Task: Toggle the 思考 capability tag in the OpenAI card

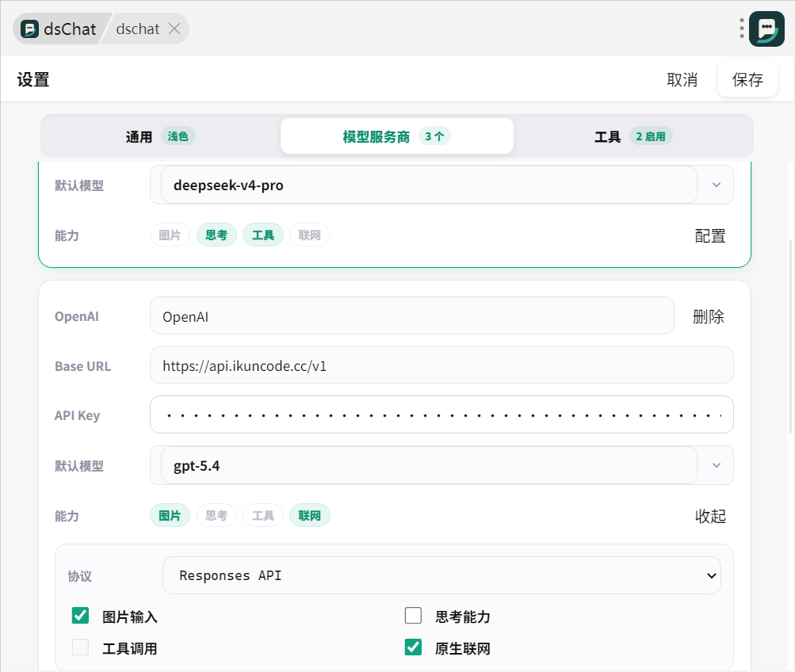Action: coord(216,516)
